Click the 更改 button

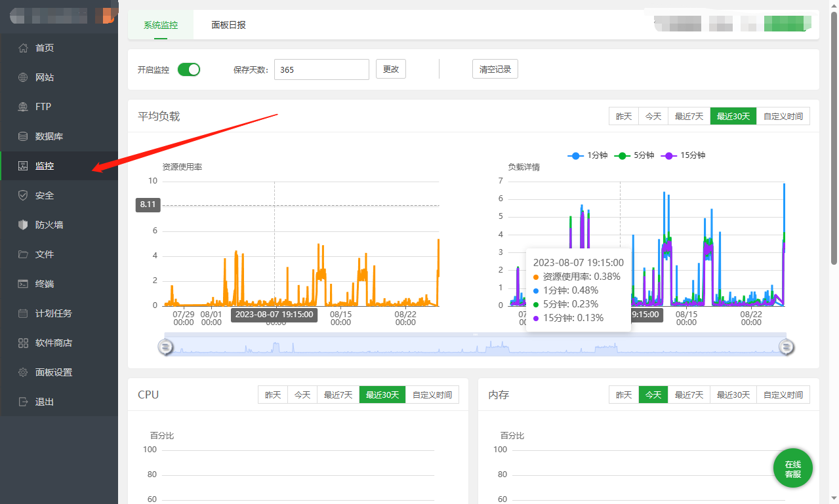391,69
